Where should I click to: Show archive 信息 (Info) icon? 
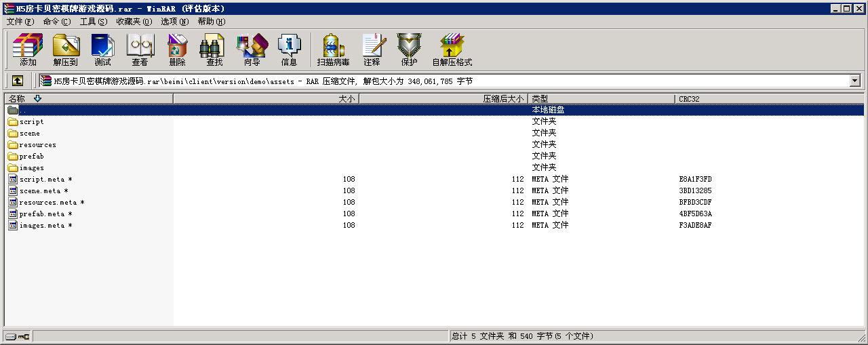tap(289, 50)
